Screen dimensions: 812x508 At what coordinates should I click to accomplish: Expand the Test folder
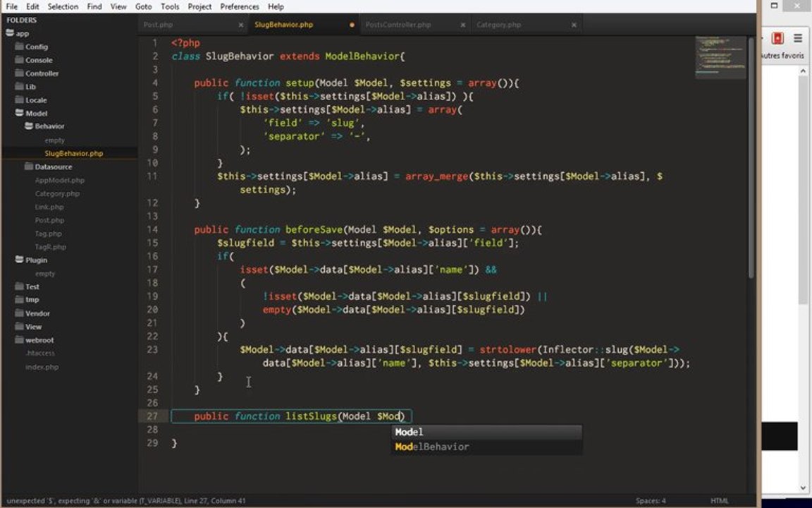click(x=27, y=286)
